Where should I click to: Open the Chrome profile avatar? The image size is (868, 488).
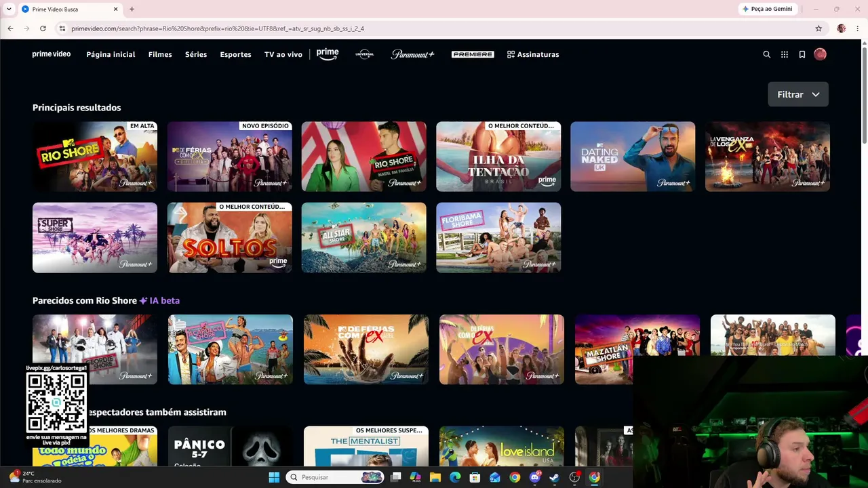coord(842,28)
